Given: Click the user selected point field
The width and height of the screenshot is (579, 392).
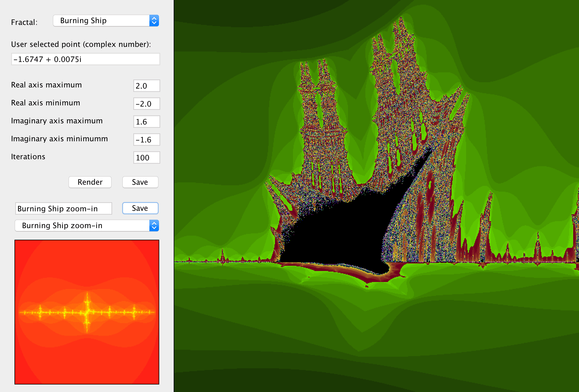Looking at the screenshot, I should click(85, 59).
